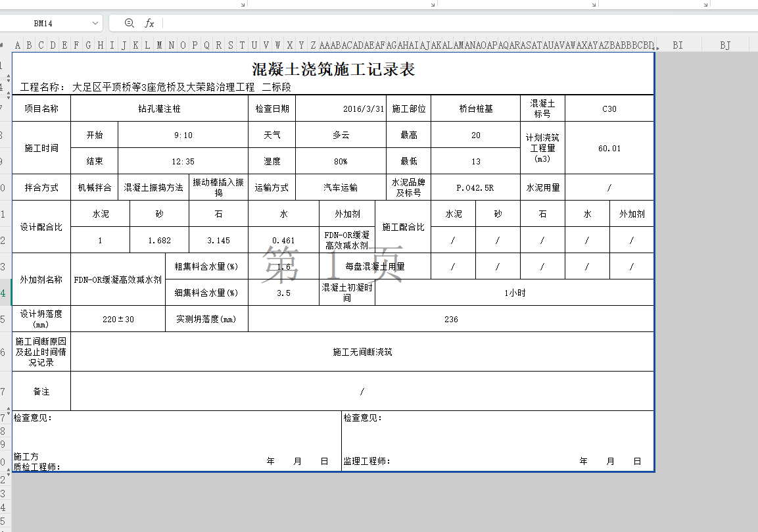Screen dimensions: 758x532
Task: Select column BJ header
Action: point(725,45)
